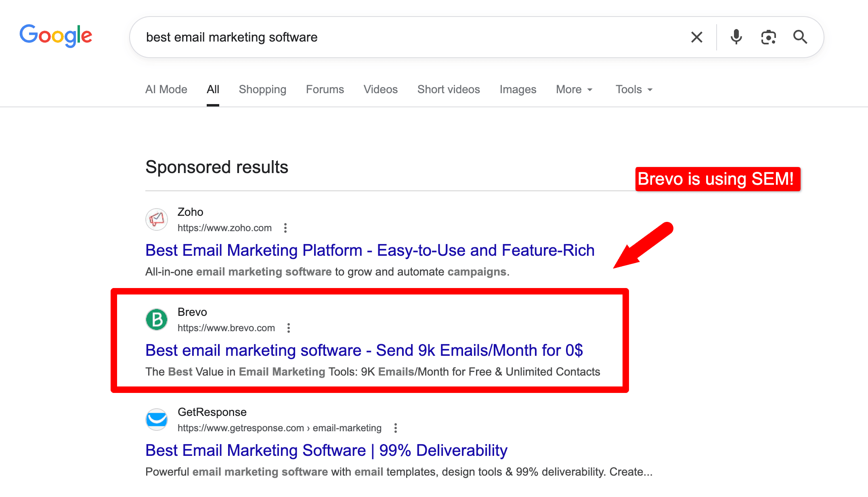This screenshot has width=868, height=497.
Task: Open Zoho's Best Email Marketing Platform link
Action: click(369, 251)
